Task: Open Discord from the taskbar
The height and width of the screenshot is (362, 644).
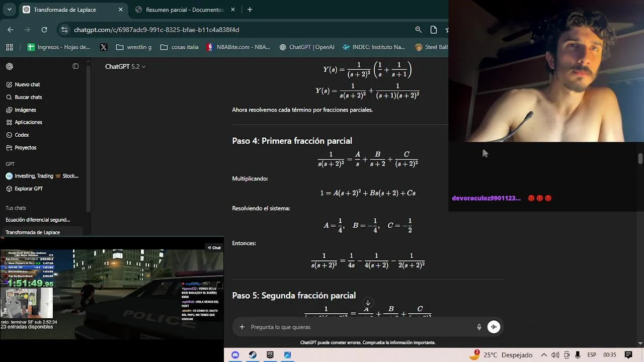Action: [x=235, y=355]
